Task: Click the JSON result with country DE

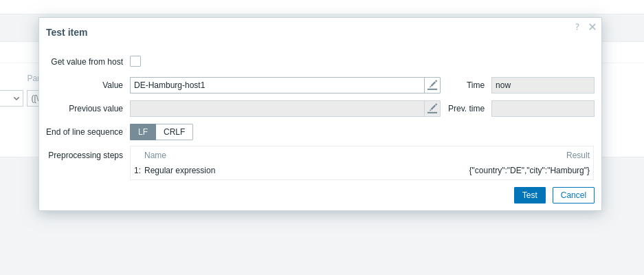Action: [x=529, y=170]
